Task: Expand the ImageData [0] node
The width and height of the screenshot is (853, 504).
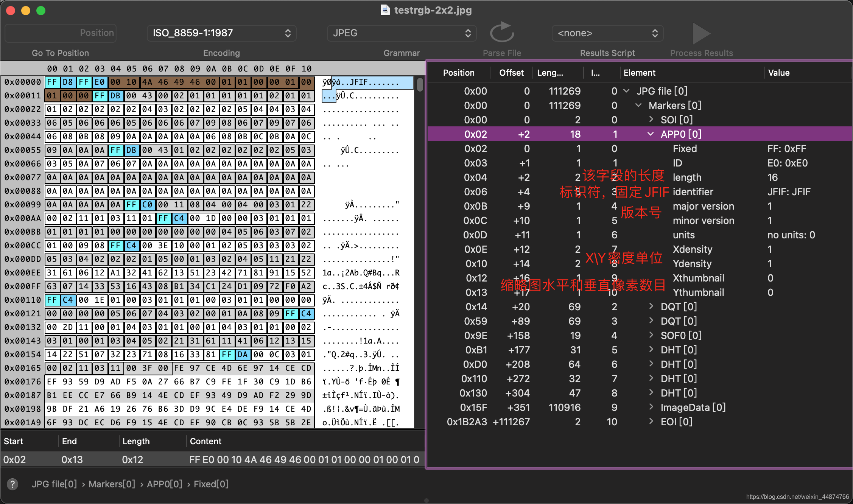Action: [651, 407]
